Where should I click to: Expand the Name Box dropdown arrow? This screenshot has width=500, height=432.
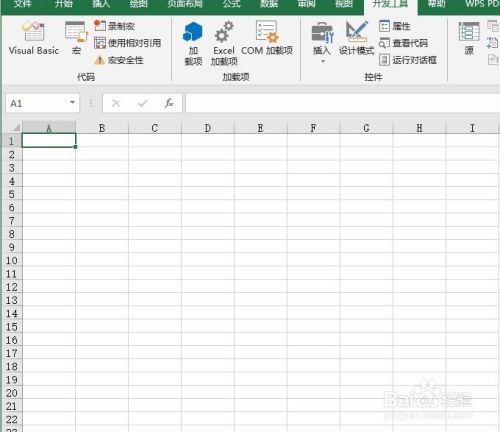click(72, 103)
